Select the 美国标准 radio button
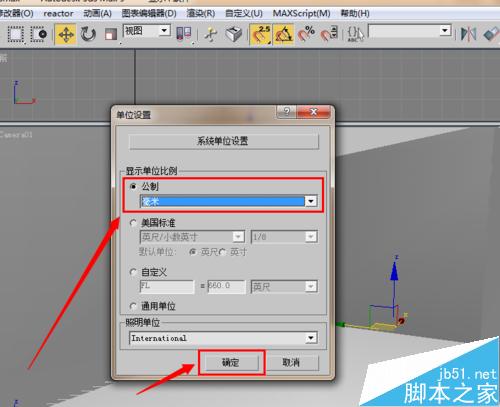 [133, 223]
